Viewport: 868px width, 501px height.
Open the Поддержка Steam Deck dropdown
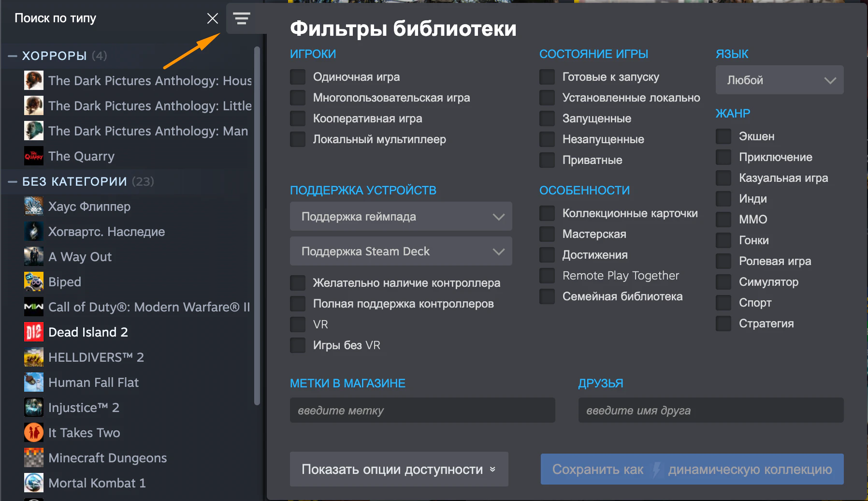pos(401,251)
